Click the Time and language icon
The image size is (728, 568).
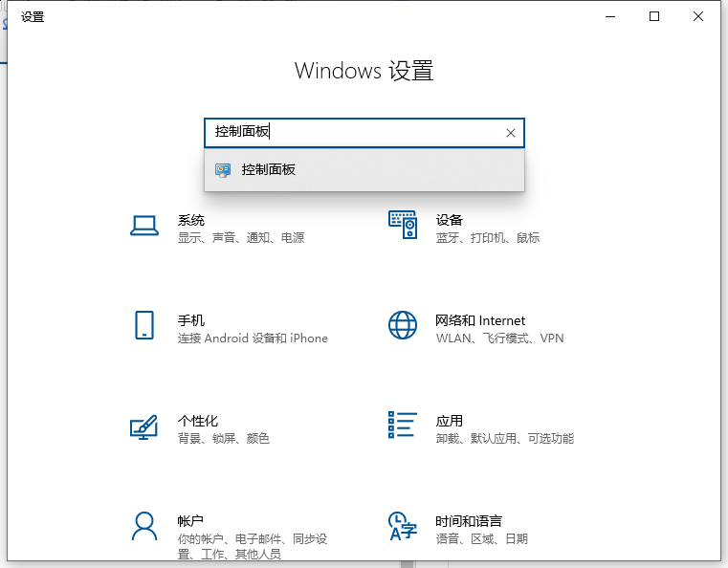pyautogui.click(x=403, y=526)
